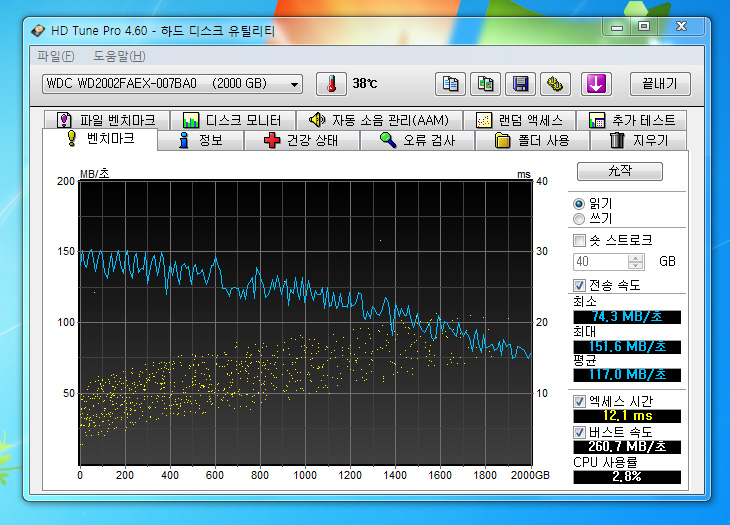Click the thermometer temperature icon button
This screenshot has width=730, height=525.
[x=331, y=84]
